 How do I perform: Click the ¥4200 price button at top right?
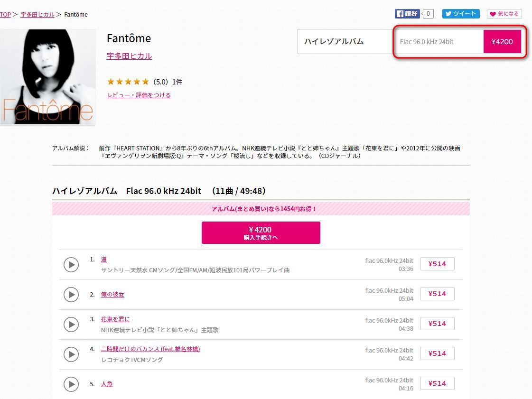point(502,42)
